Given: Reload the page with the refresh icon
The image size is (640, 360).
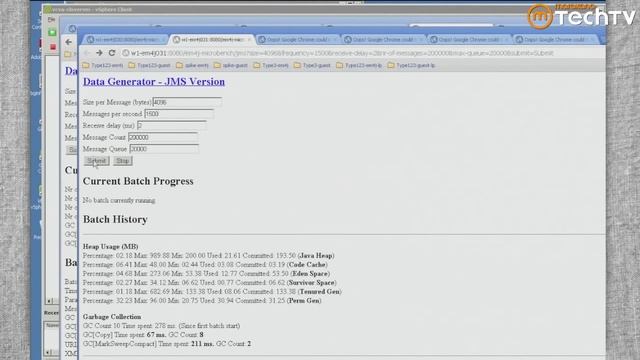Looking at the screenshot, I should pos(112,53).
